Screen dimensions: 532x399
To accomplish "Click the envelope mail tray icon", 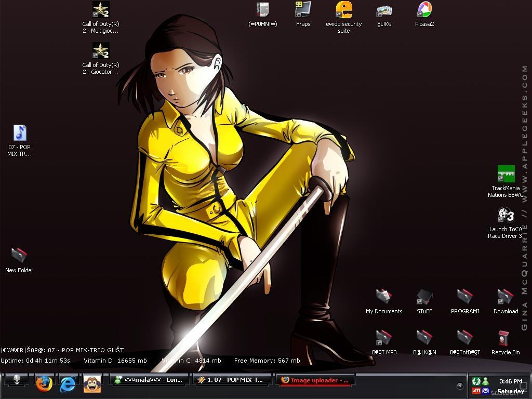I will [x=486, y=391].
